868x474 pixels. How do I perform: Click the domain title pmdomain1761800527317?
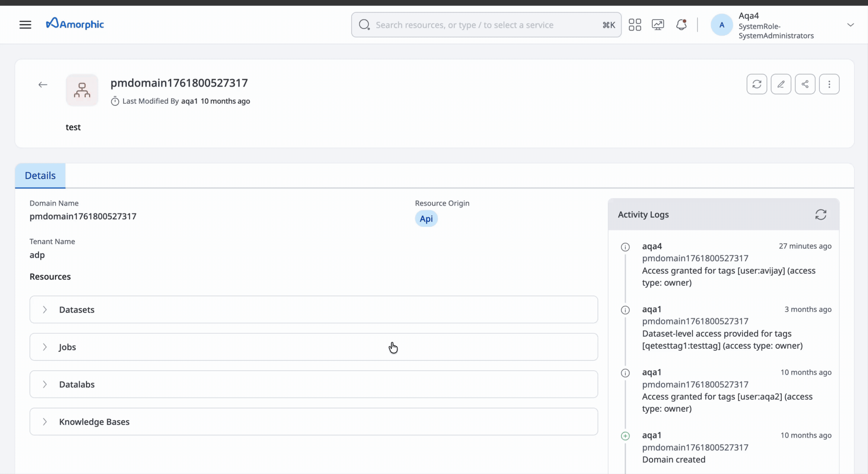179,83
